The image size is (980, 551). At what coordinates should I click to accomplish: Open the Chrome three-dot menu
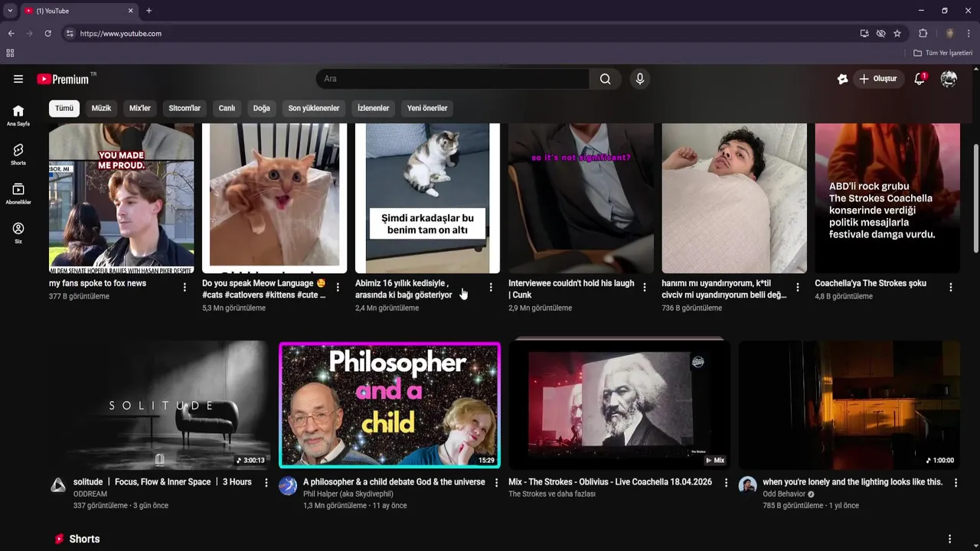click(x=969, y=34)
